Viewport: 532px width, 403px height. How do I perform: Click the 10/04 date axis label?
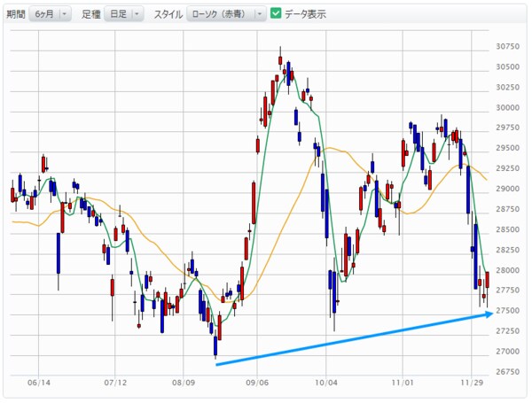327,384
